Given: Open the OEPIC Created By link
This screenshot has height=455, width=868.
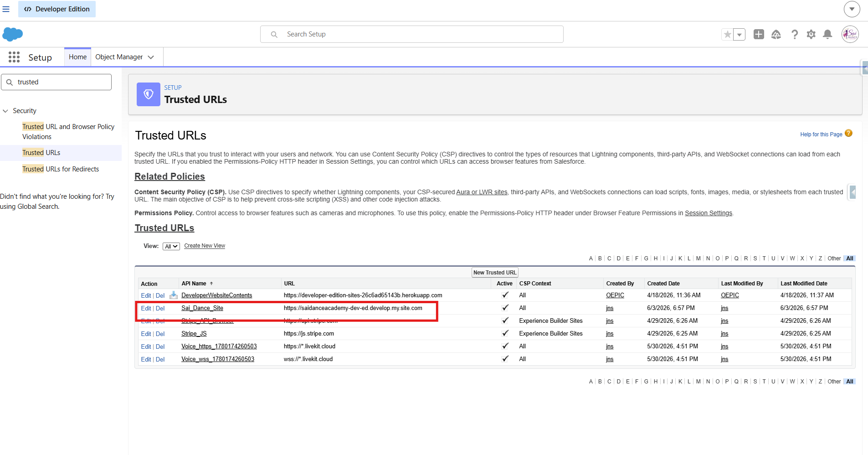Looking at the screenshot, I should 615,295.
